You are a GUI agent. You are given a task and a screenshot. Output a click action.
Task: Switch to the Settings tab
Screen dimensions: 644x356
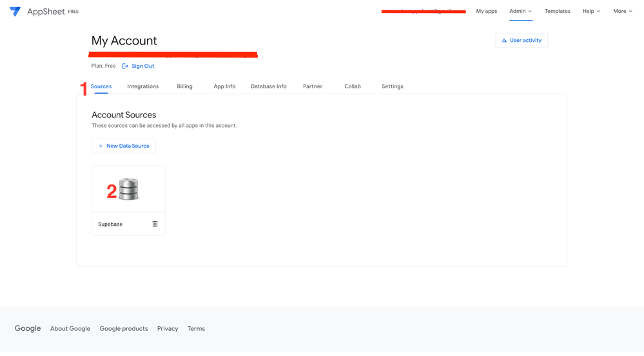392,86
